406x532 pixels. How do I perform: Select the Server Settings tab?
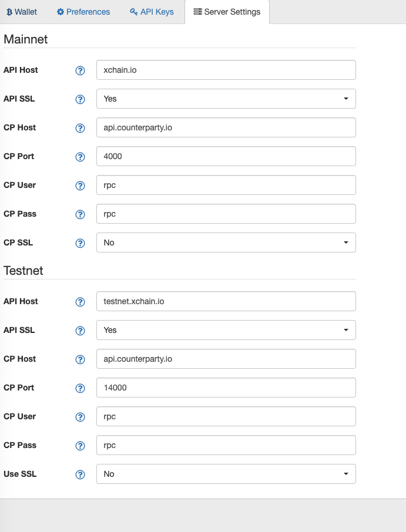point(227,12)
